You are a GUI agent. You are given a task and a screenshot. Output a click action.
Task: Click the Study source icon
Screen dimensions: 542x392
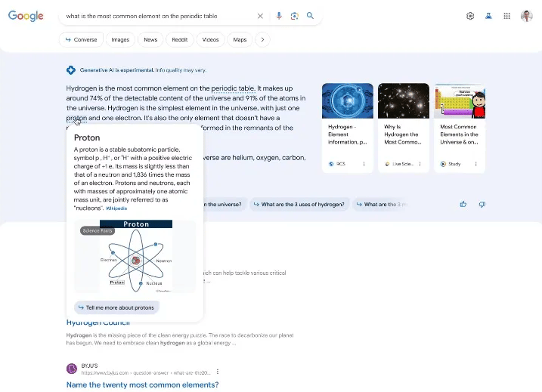[443, 164]
